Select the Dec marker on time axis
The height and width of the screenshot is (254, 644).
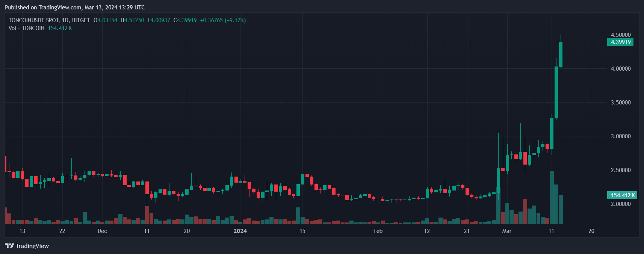click(102, 231)
